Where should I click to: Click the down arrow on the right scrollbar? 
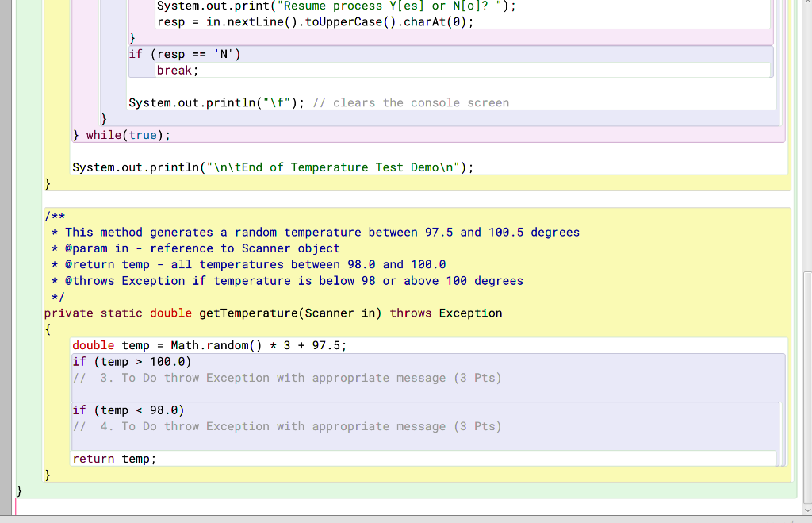point(806,510)
